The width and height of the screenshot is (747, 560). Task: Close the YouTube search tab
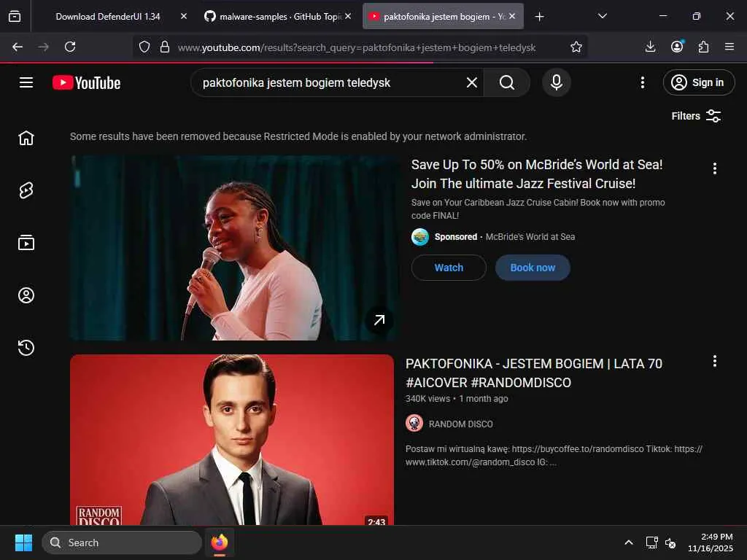click(x=512, y=16)
